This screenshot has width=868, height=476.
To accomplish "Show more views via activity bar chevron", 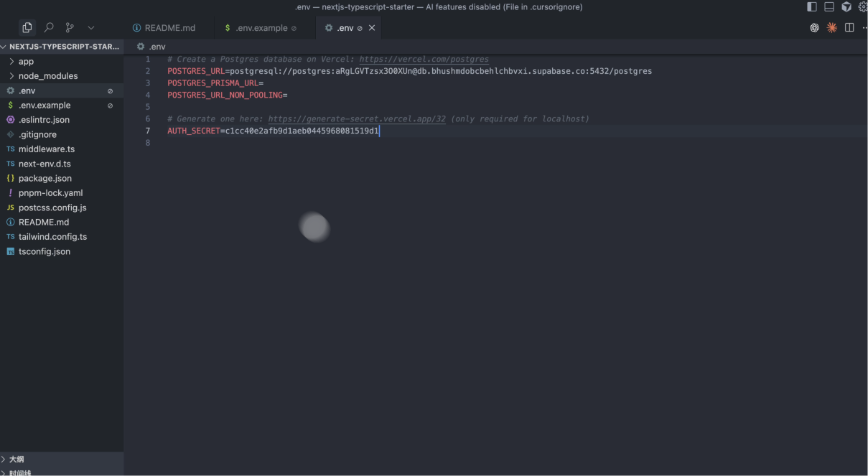I will (91, 27).
